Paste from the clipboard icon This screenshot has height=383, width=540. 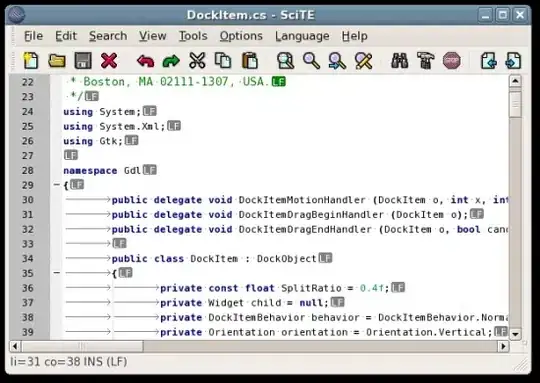pyautogui.click(x=250, y=61)
